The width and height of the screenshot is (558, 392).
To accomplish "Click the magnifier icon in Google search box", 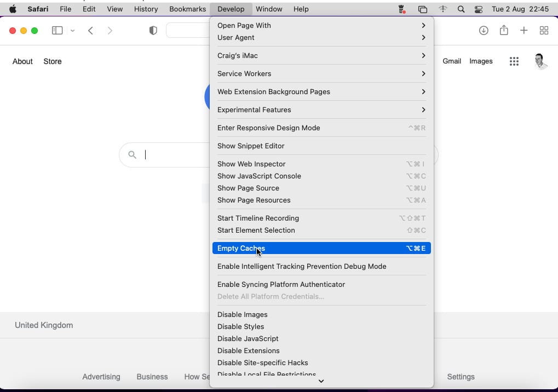I will click(132, 155).
